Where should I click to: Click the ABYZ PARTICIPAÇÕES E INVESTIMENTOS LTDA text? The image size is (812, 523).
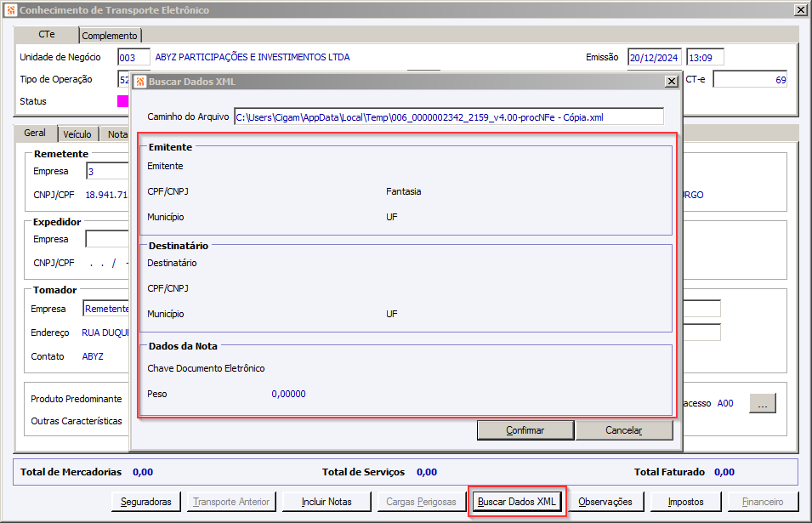tap(253, 57)
